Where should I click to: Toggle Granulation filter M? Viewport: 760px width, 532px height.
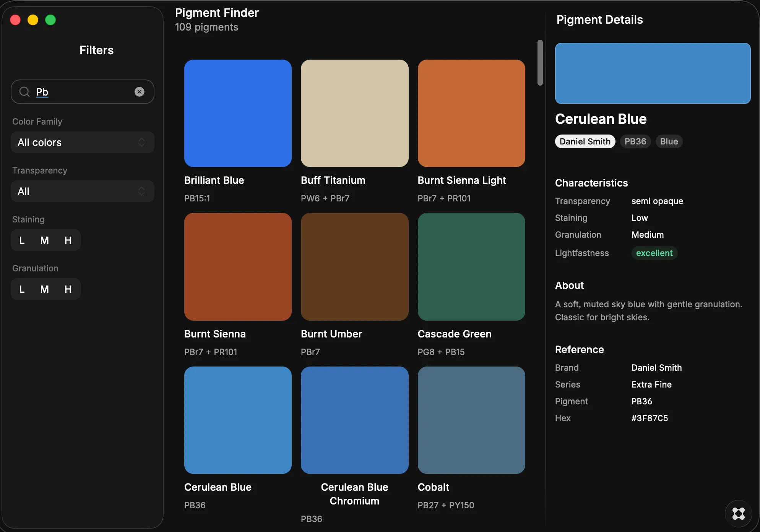click(45, 289)
